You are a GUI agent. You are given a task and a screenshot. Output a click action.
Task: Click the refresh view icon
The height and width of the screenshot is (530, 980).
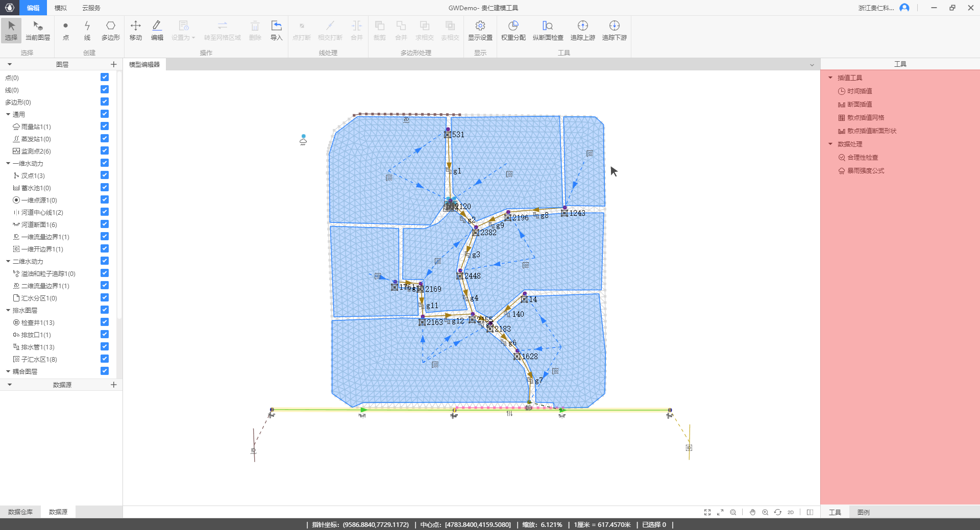(778, 512)
